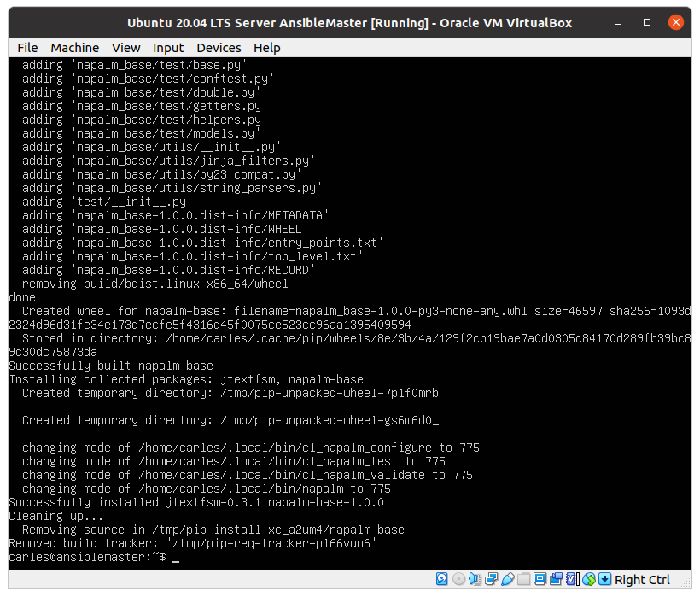The width and height of the screenshot is (700, 597).
Task: Click the audio status icon
Action: (x=475, y=579)
